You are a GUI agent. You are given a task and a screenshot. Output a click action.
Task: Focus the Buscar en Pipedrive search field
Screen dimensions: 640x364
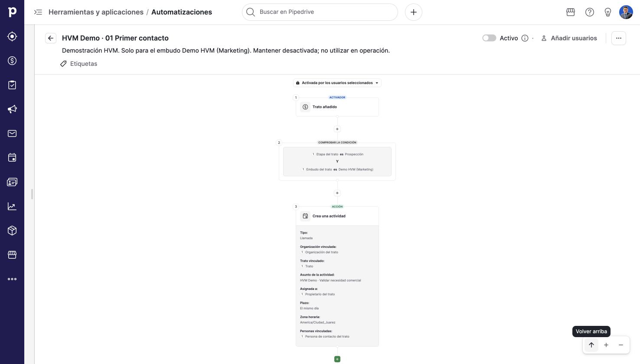pyautogui.click(x=320, y=12)
